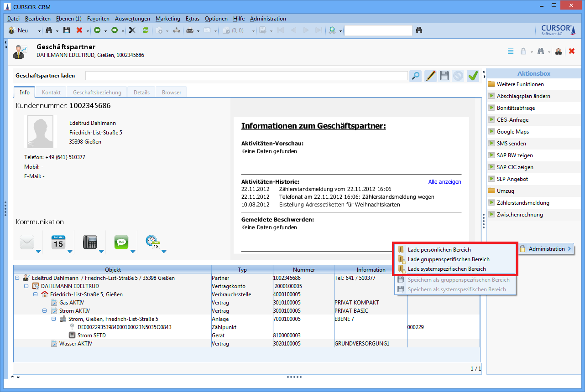Open the Auswertungen menu

click(132, 19)
